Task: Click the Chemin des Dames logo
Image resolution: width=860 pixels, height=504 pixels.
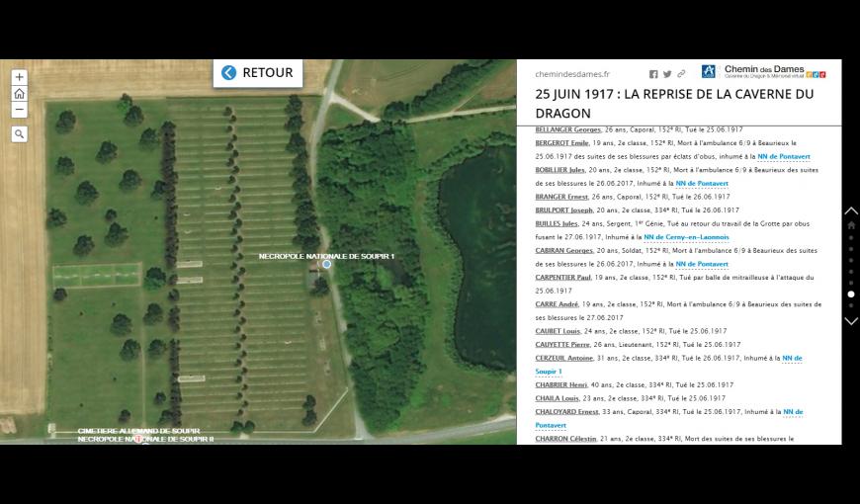Action: (763, 71)
